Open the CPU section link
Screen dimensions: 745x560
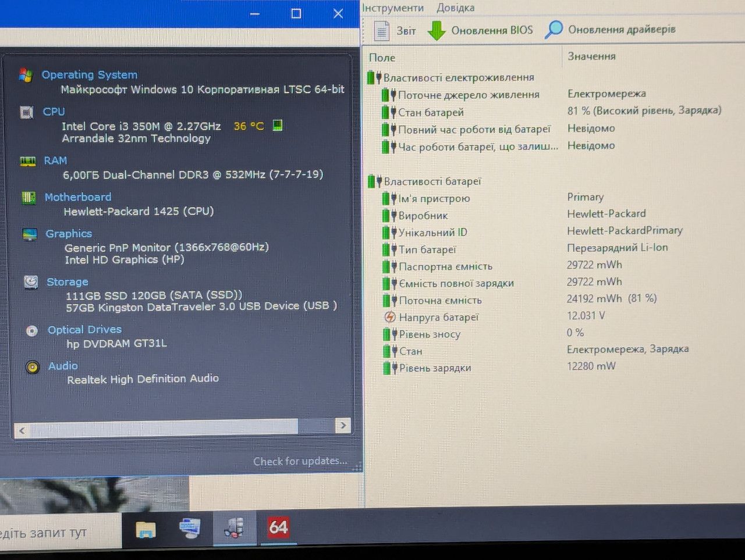pyautogui.click(x=54, y=112)
